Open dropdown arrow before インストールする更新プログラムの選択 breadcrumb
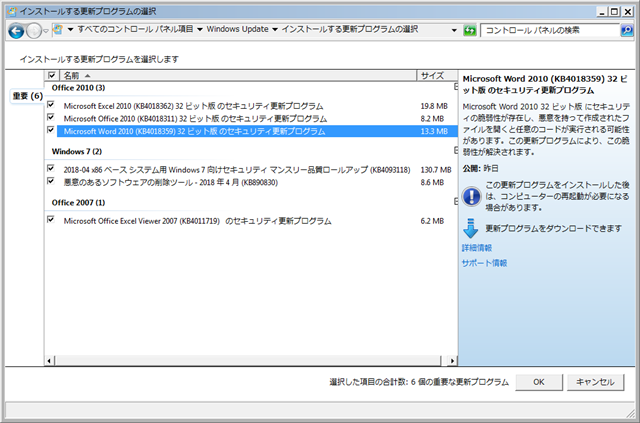640x423 pixels. [275, 29]
